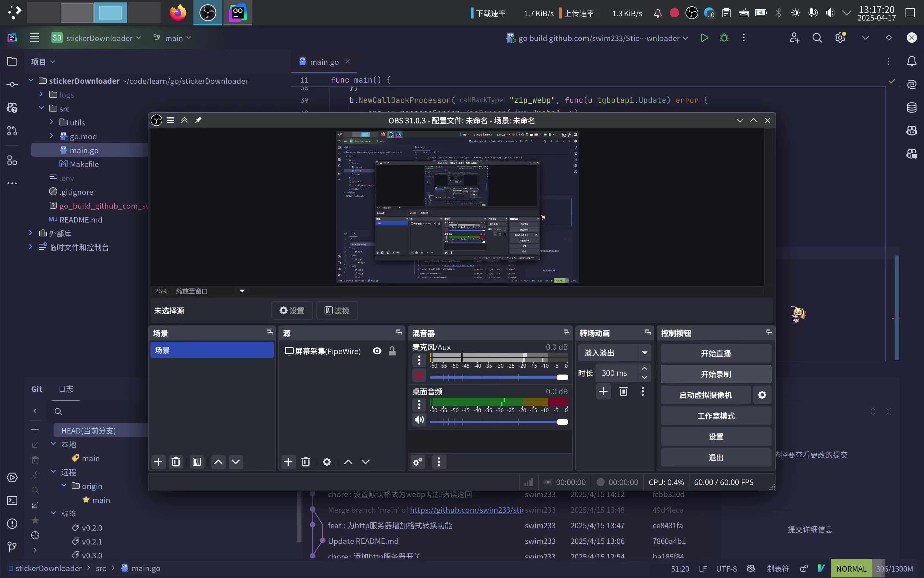924x578 pixels.
Task: Remove source using trash icon in Sources
Action: click(x=305, y=462)
